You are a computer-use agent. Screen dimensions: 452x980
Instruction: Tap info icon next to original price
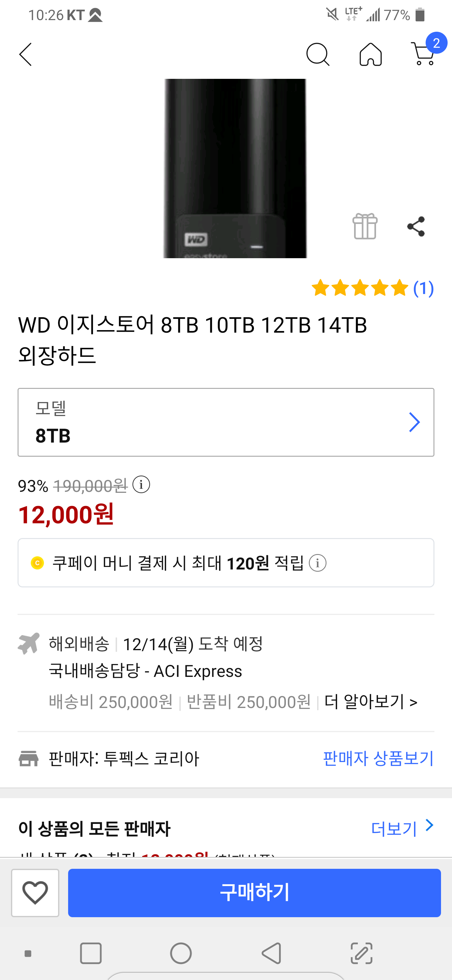point(141,485)
